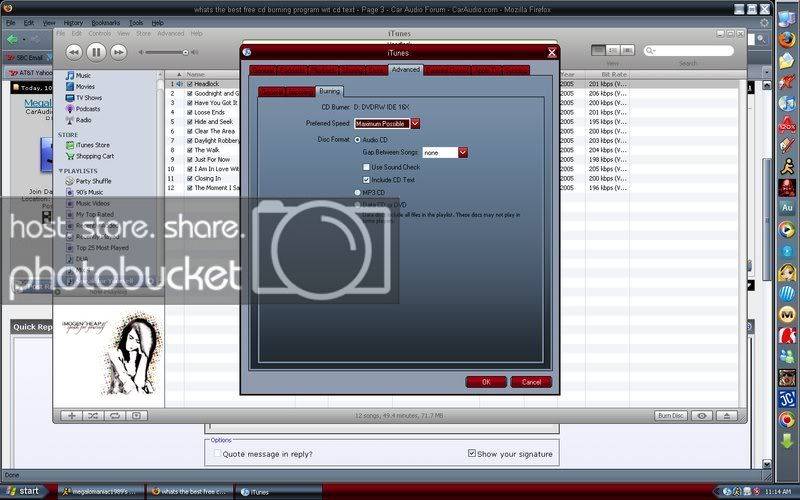This screenshot has width=800, height=500.
Task: Click the Windows start button
Action: [23, 491]
